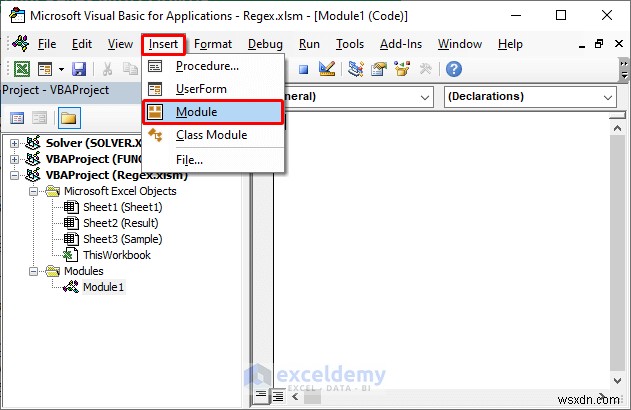Image resolution: width=631 pixels, height=410 pixels.
Task: Open the Object Browser toolbar icon
Action: click(x=402, y=69)
